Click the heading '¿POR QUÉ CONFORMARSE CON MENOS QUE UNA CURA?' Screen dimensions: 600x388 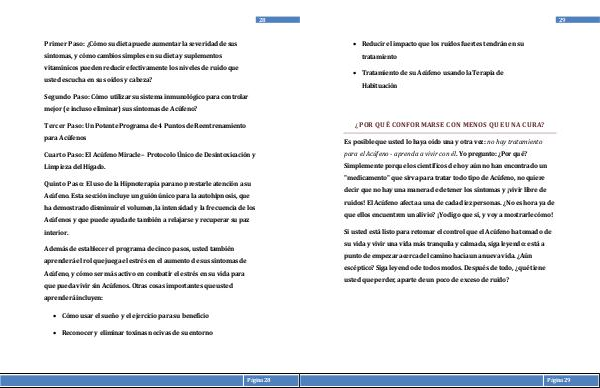(x=450, y=125)
